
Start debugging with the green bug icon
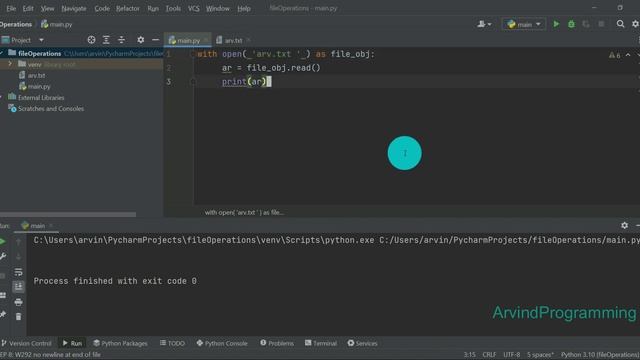coord(571,24)
